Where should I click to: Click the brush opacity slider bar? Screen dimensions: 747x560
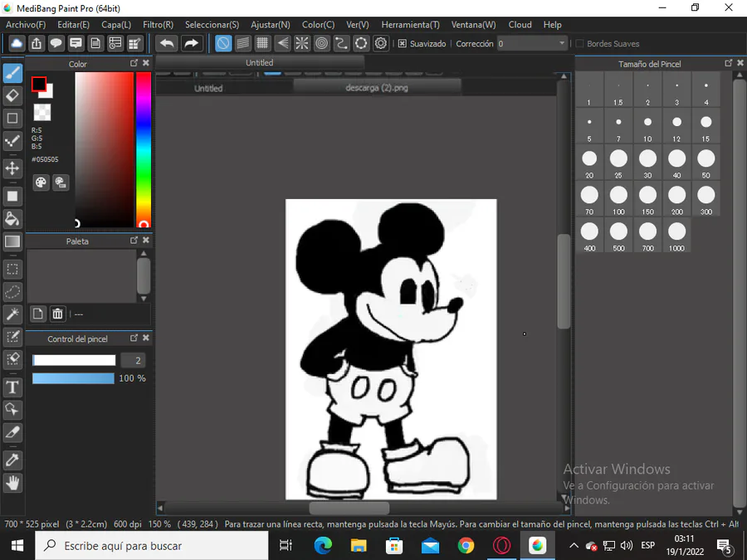click(73, 378)
